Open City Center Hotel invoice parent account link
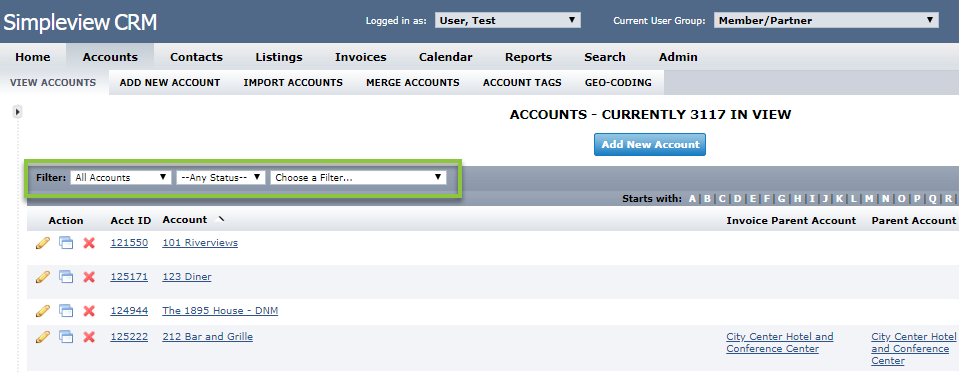 [780, 343]
